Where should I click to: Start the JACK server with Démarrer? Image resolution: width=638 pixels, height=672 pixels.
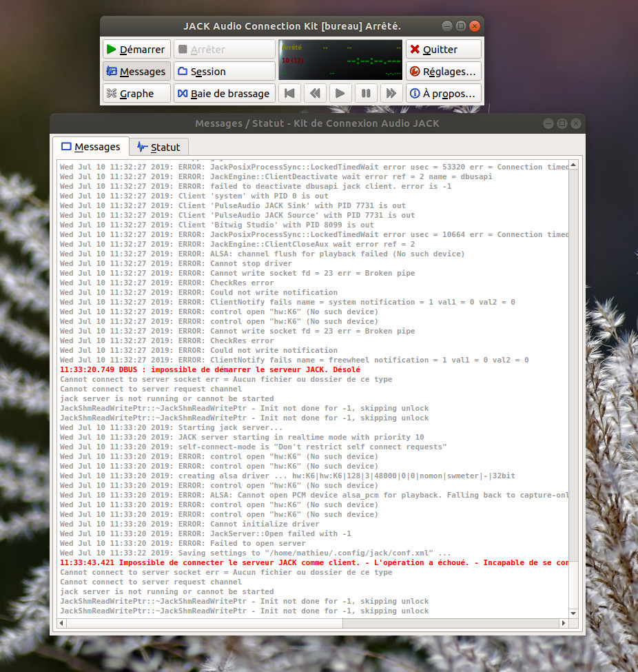[136, 50]
